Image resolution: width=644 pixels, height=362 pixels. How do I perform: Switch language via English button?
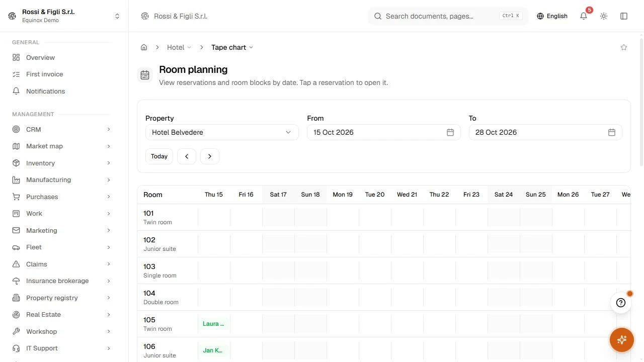tap(552, 16)
